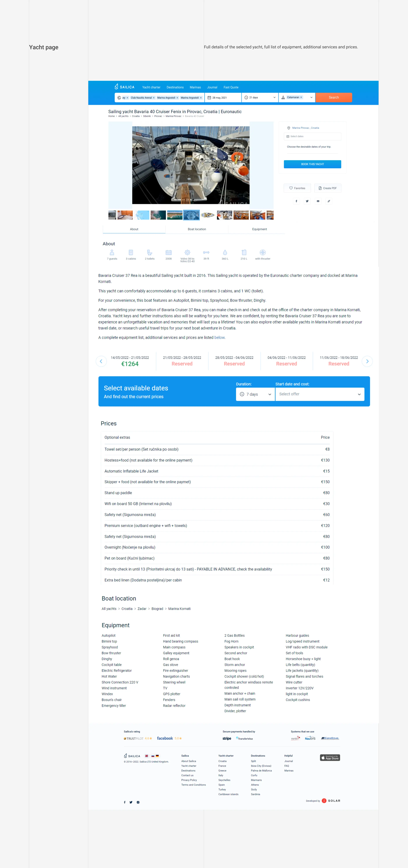Expand the 21 days duration dropdown
This screenshot has height=868, width=408.
tap(260, 97)
